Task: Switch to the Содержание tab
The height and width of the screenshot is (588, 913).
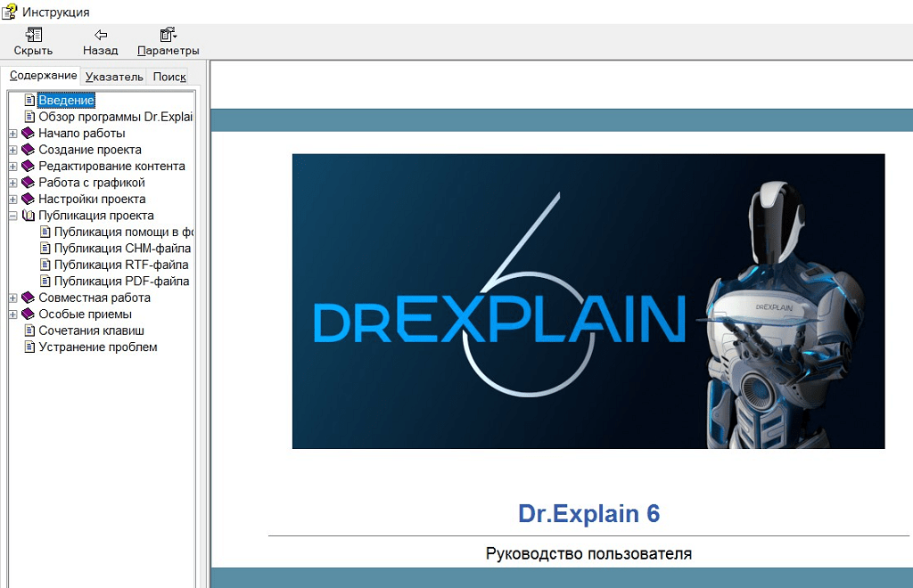Action: pos(43,76)
